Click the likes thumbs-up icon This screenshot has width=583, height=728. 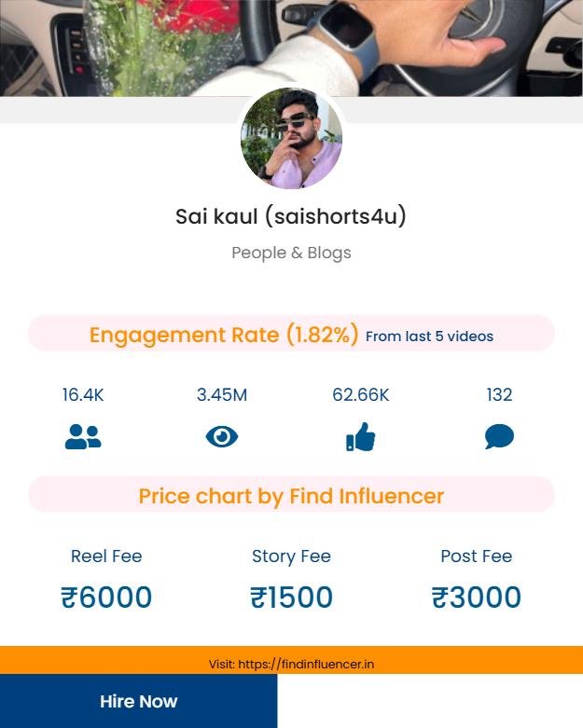click(360, 436)
